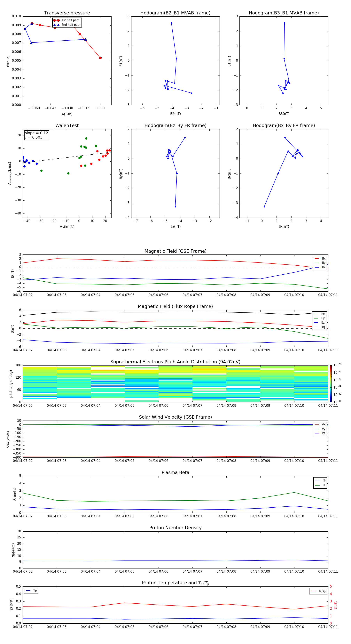Select the '1st half path' legend entry
The height and width of the screenshot is (644, 351).
(66, 20)
